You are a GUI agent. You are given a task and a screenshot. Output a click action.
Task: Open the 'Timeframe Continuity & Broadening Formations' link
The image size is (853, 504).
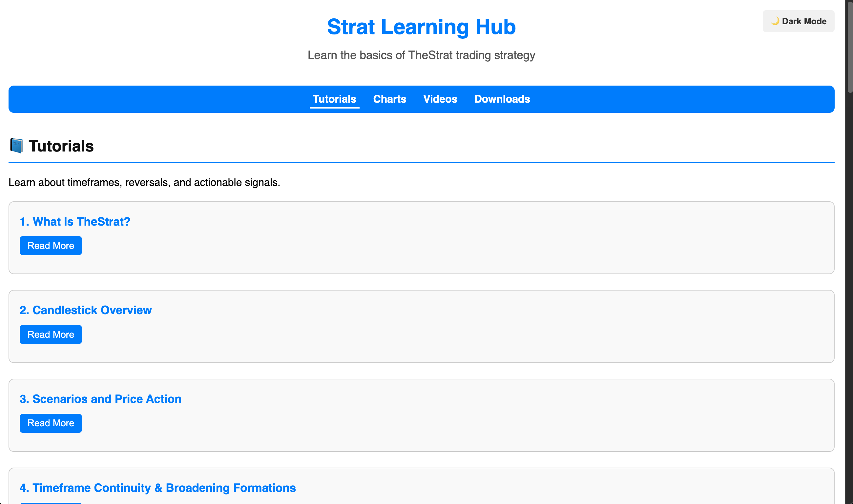[x=157, y=488]
